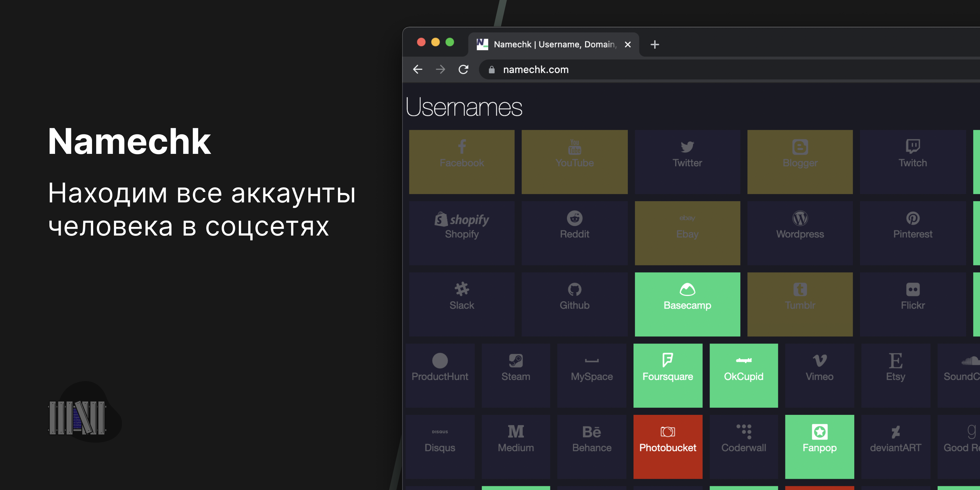Open the Tumblr tile

800,304
